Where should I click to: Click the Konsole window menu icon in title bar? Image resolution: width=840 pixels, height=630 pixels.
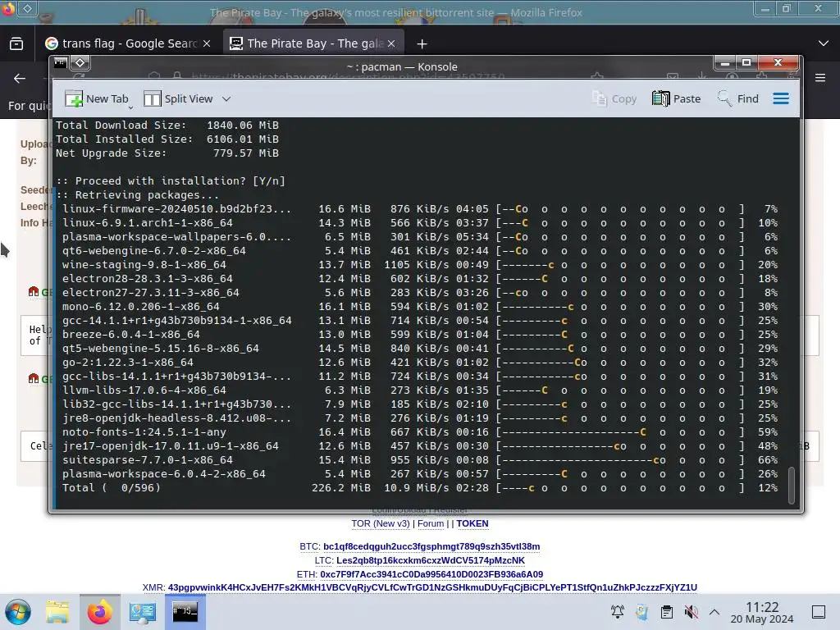[60, 62]
